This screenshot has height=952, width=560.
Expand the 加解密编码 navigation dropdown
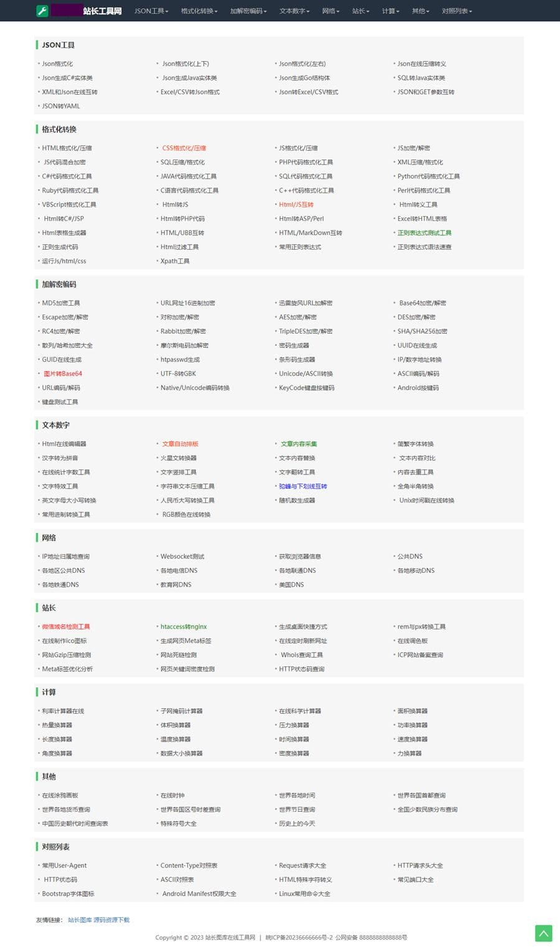click(248, 11)
